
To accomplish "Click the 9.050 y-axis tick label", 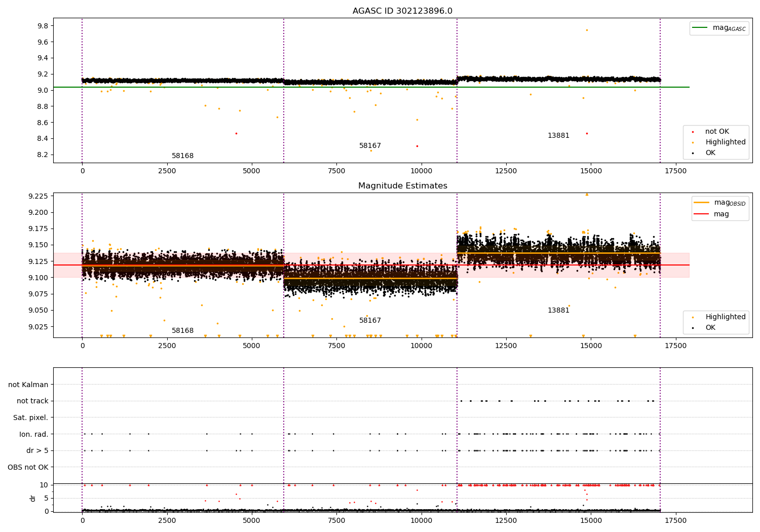I will (x=38, y=311).
